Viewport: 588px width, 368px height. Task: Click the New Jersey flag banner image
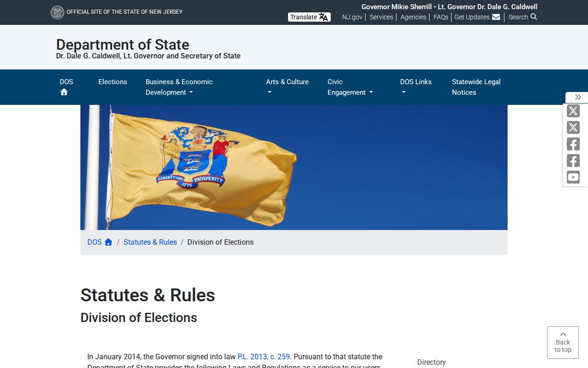pos(294,167)
